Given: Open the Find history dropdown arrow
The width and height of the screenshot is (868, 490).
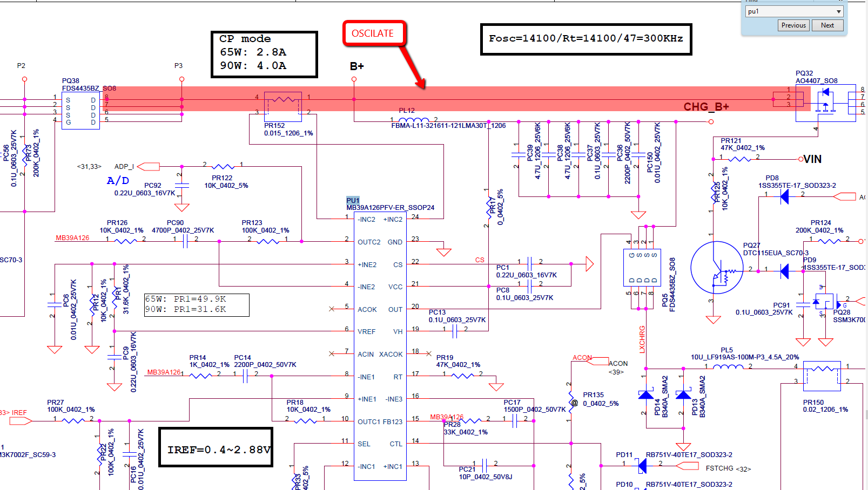Looking at the screenshot, I should tap(838, 11).
